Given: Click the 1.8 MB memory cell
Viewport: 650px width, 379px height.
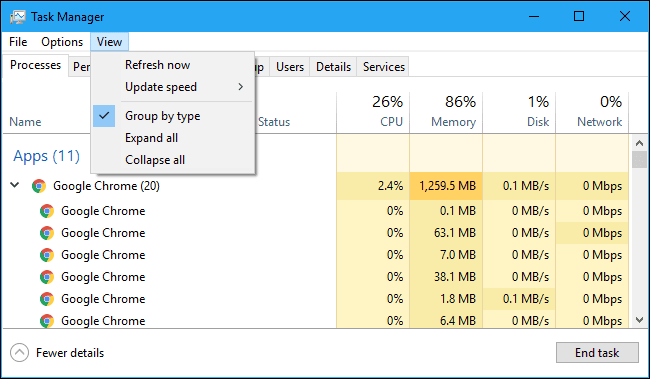Looking at the screenshot, I should 446,299.
